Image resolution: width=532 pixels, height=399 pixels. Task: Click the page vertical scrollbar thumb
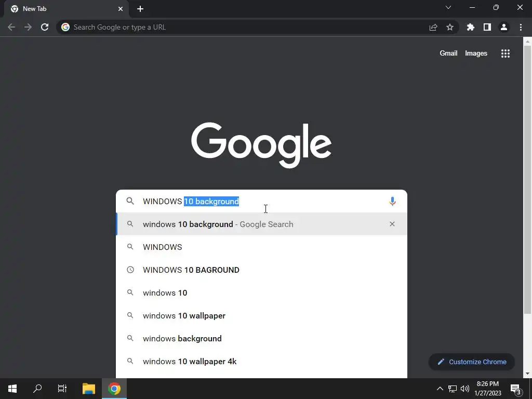click(x=527, y=180)
